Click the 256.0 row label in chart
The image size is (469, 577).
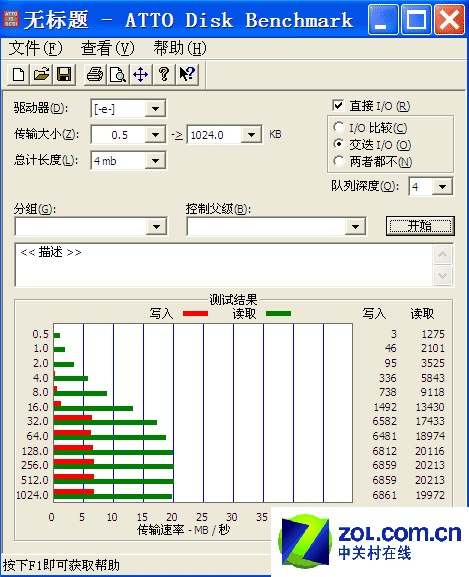[35, 465]
